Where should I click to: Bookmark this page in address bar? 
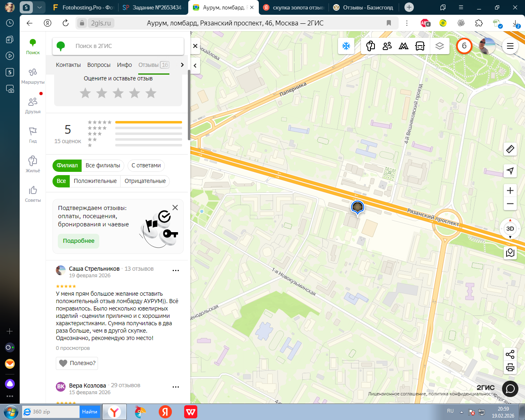click(x=389, y=23)
